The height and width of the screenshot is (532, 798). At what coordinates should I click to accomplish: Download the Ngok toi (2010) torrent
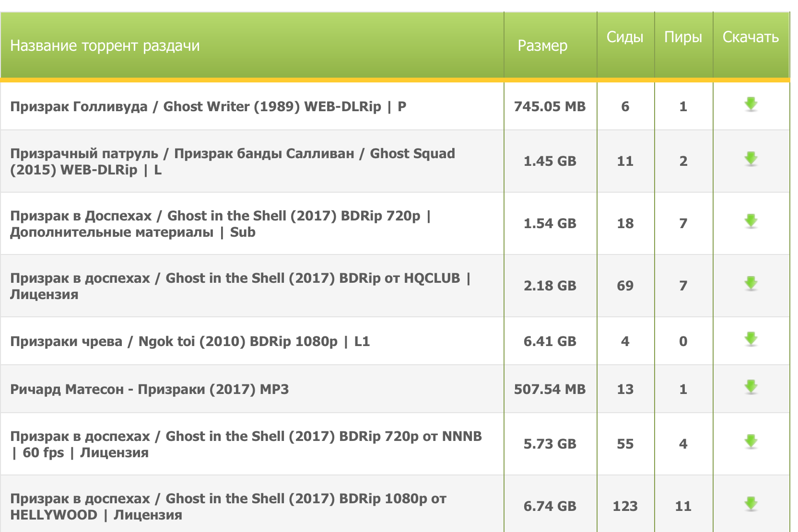pos(751,339)
